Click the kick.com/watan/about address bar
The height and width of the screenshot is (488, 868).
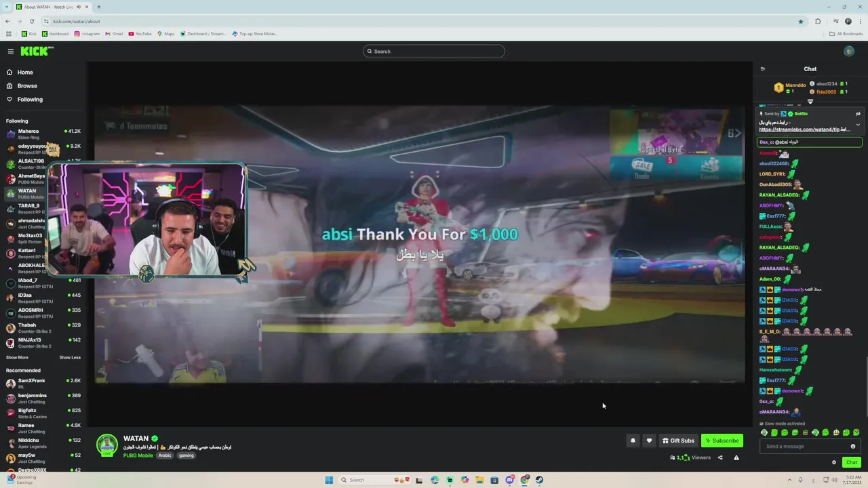click(420, 21)
